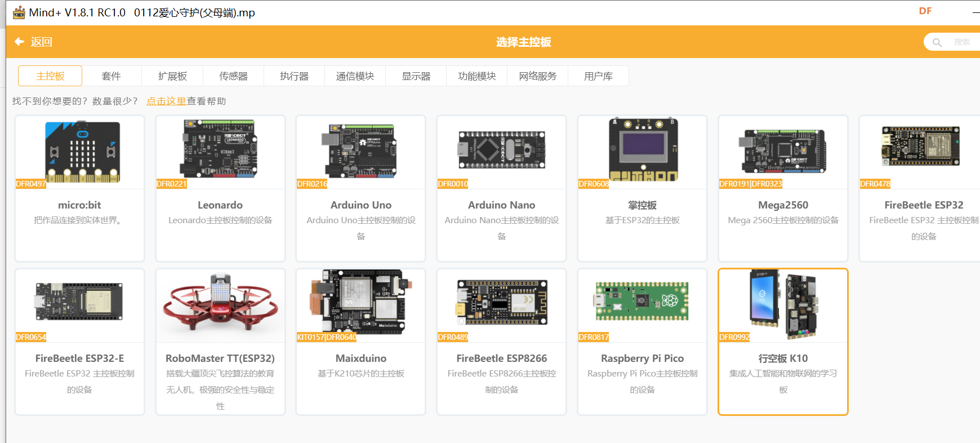This screenshot has width=980, height=443.
Task: Select the FireBeetle ESP8266 board image
Action: pos(502,303)
